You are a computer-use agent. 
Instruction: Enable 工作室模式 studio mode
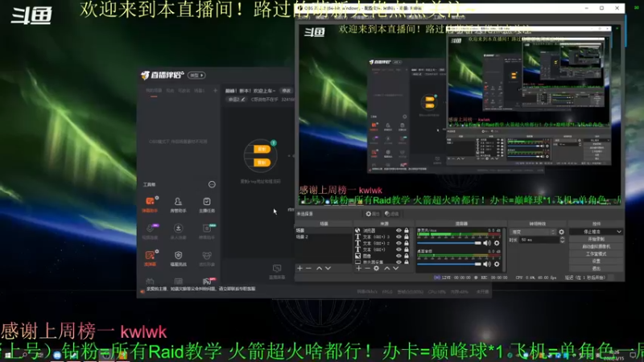tap(597, 254)
